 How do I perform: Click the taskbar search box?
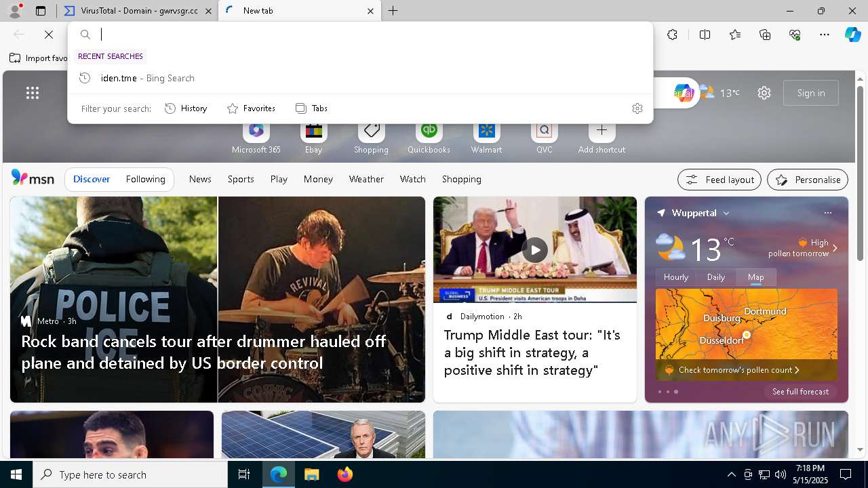[130, 474]
